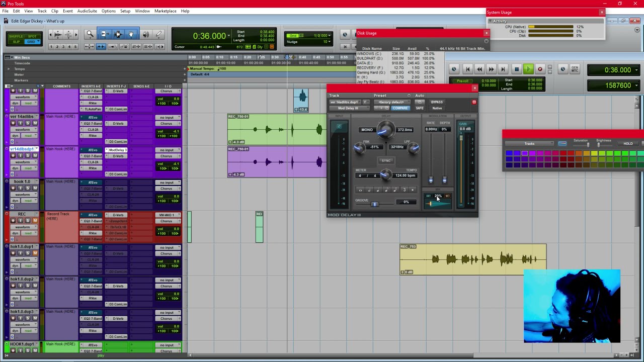Viewport: 644px width, 362px height.
Task: Open plugin track selector ver 14adlibs.dup1
Action: (x=345, y=102)
